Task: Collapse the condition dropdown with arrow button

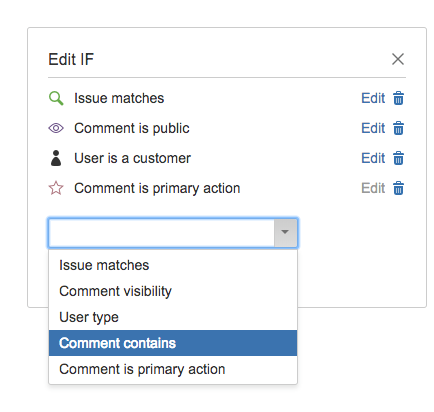Action: click(x=285, y=233)
